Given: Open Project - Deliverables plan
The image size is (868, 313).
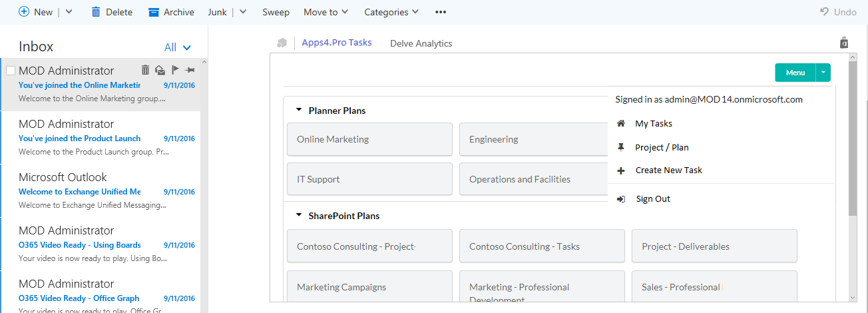Looking at the screenshot, I should pos(714,246).
